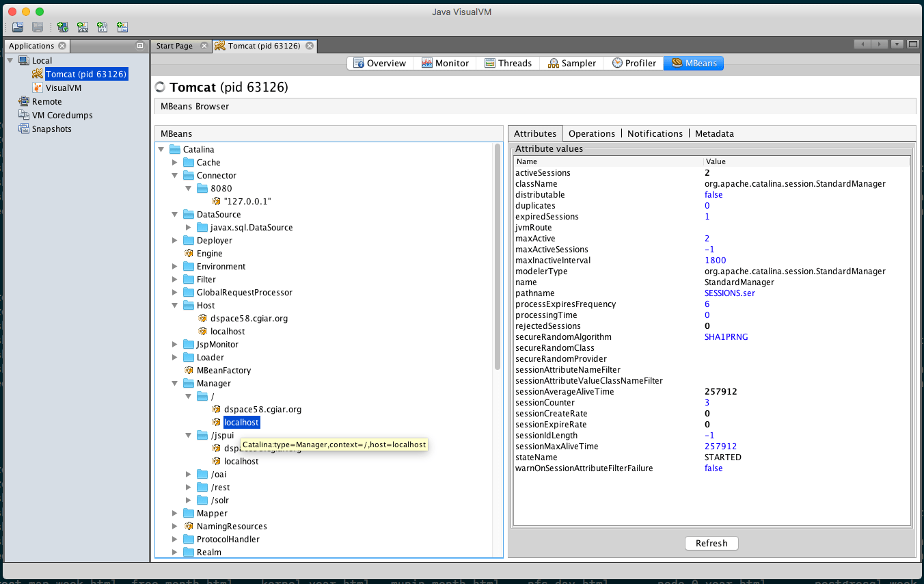This screenshot has width=924, height=584.
Task: Collapse the /jspui context folder
Action: (x=189, y=436)
